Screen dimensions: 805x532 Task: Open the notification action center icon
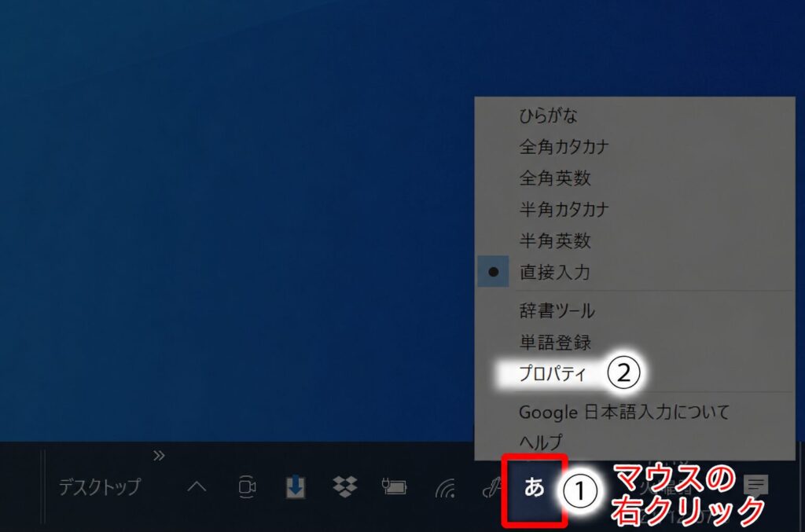click(755, 486)
